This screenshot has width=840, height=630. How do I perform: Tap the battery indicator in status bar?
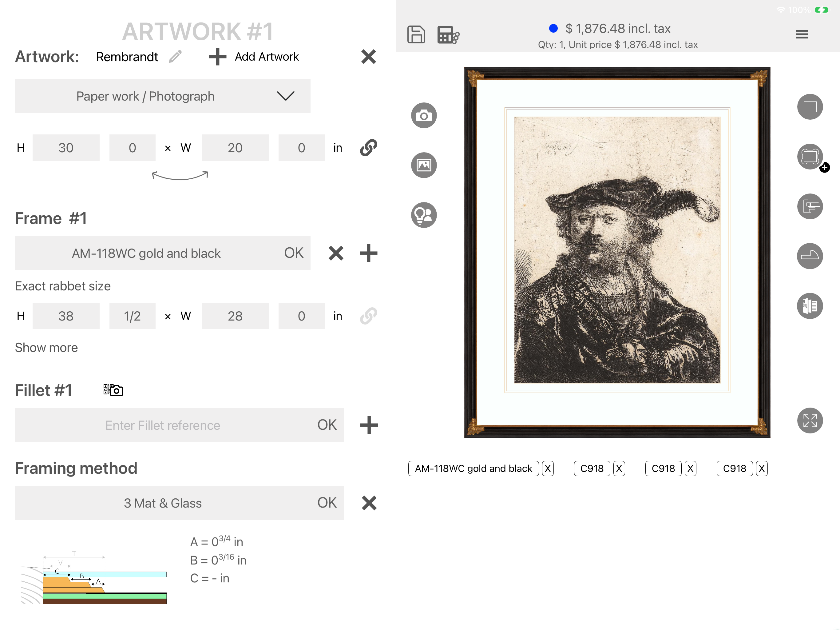pos(821,10)
